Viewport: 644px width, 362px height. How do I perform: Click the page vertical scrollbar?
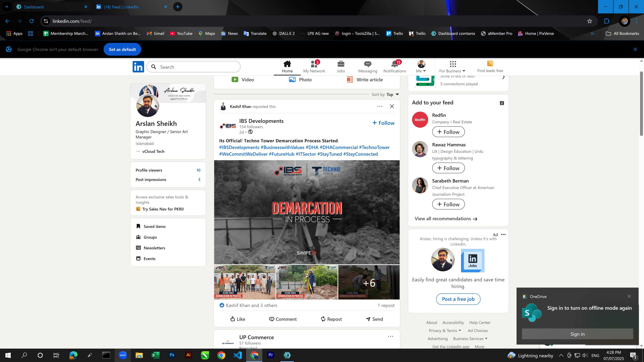click(641, 104)
